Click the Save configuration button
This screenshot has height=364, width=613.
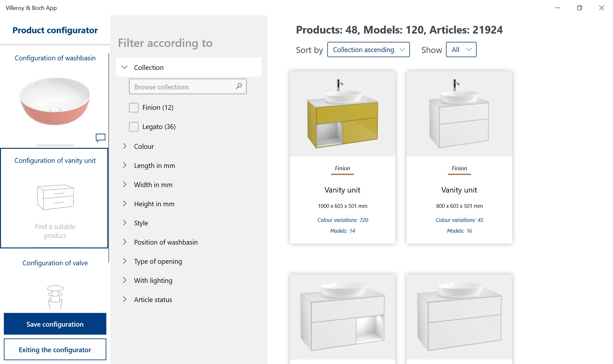click(x=55, y=324)
